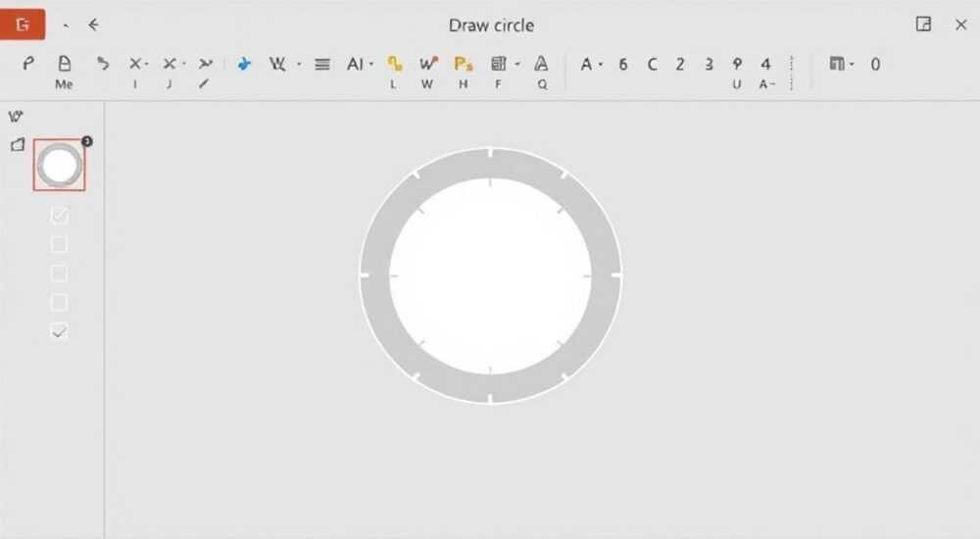This screenshot has width=980, height=539.
Task: Click the blue pin tool icon
Action: coord(244,64)
